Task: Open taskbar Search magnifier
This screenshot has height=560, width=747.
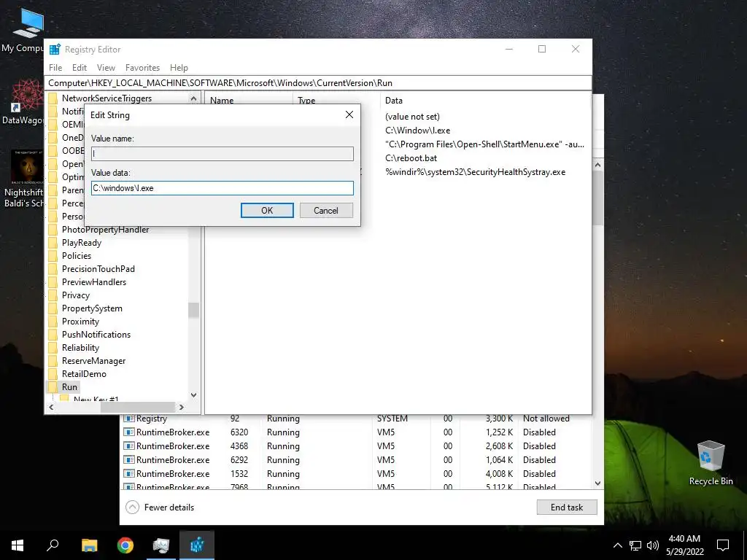Action: point(53,545)
